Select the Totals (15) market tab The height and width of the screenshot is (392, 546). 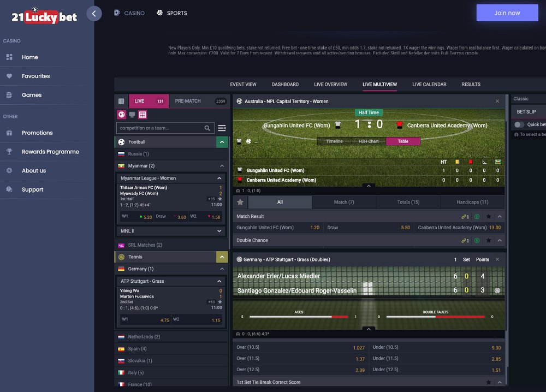click(408, 202)
